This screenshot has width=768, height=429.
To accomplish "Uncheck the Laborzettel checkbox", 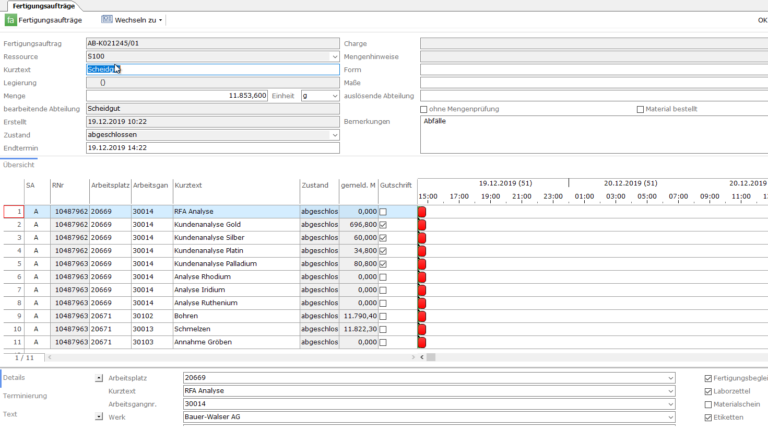I will tap(709, 391).
